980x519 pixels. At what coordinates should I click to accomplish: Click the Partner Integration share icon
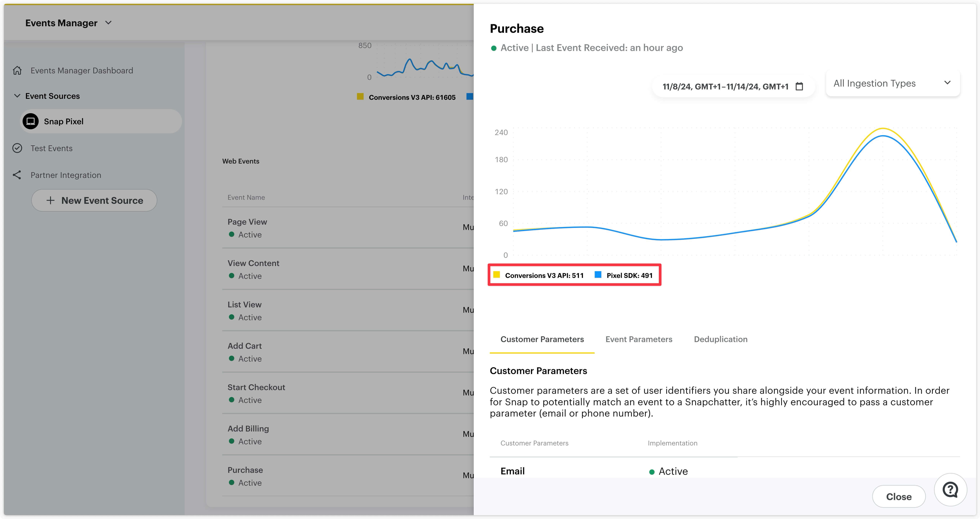pyautogui.click(x=17, y=175)
